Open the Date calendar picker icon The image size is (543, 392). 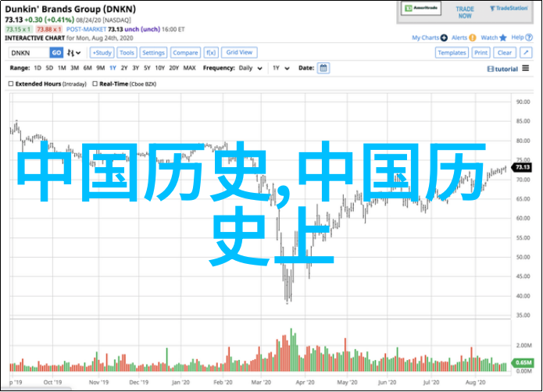pos(323,68)
